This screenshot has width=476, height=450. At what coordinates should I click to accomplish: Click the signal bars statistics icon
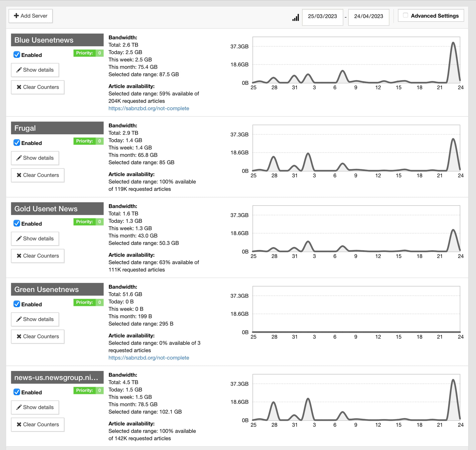(x=296, y=17)
